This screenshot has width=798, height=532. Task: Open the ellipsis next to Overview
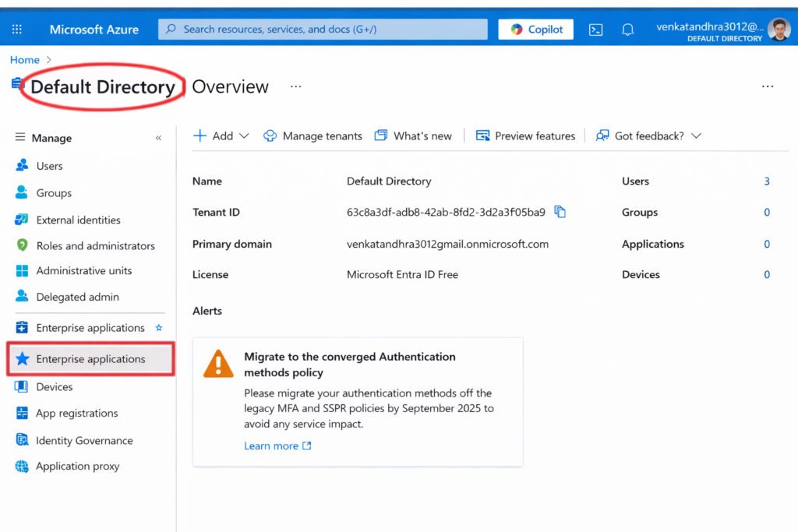click(295, 86)
